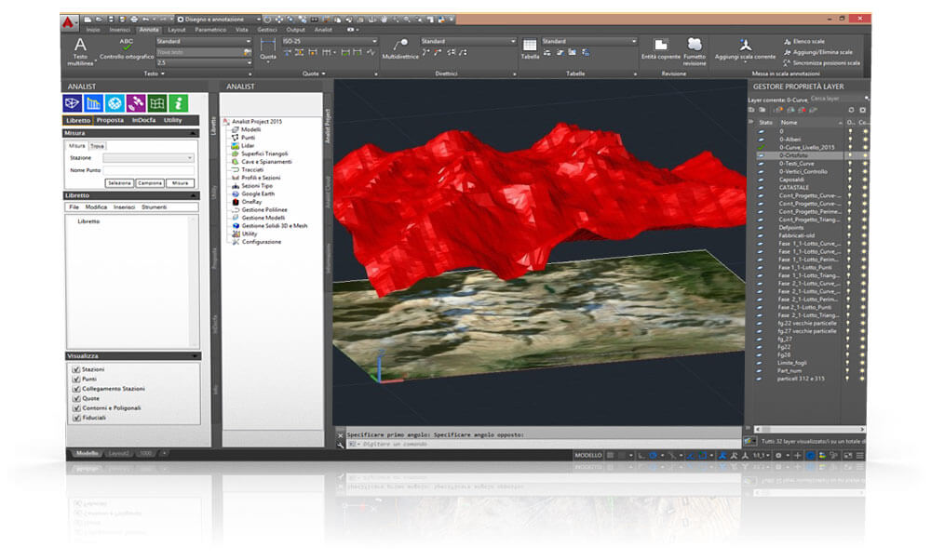Open Google Earth in Analist tree
931x560 pixels.
(253, 193)
